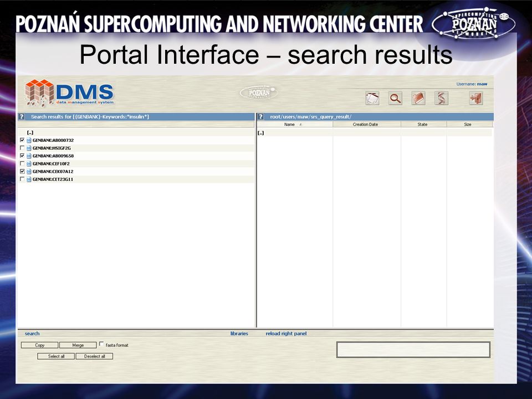Click the username maw text
The width and height of the screenshot is (532, 399).
click(482, 84)
